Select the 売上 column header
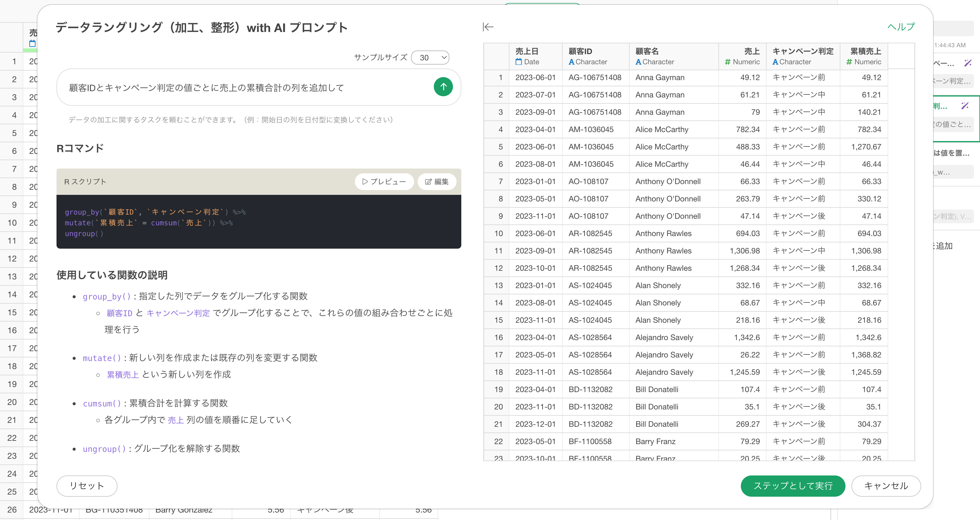Screen dimensions: 980x520 (742, 56)
